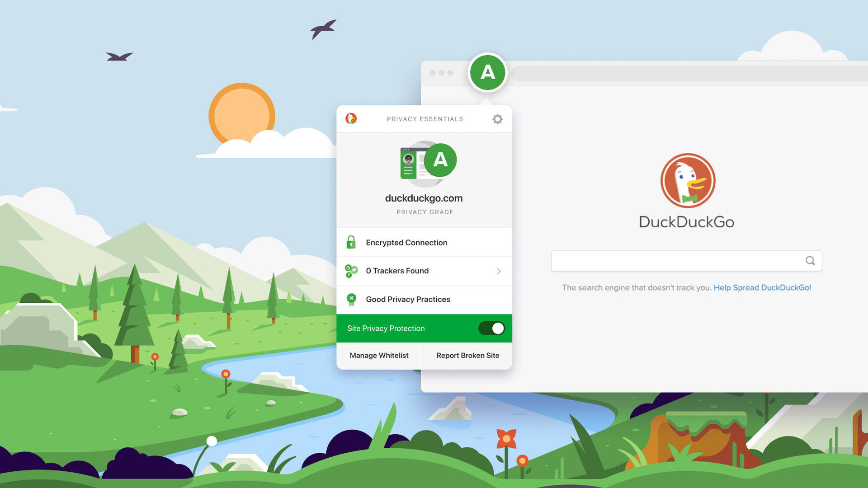Screen dimensions: 868x488
Task: Select the PRIVACY ESSENTIALS header menu
Action: pyautogui.click(x=424, y=118)
